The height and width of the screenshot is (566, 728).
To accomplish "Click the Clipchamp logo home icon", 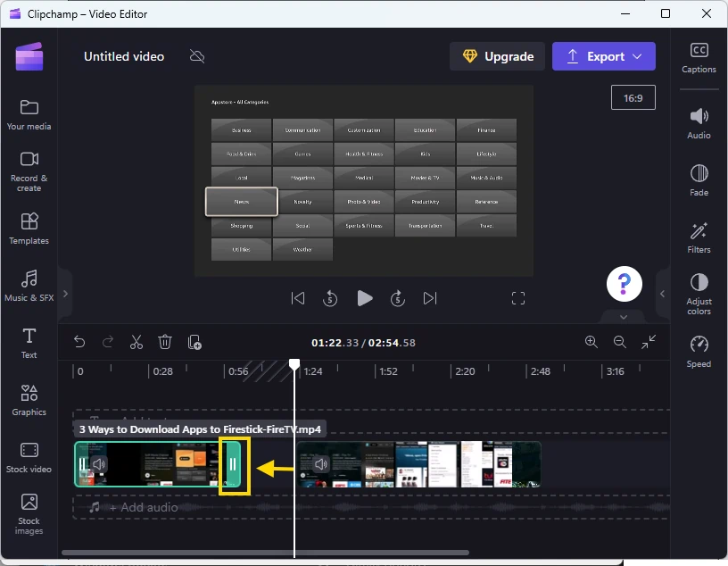I will click(29, 57).
